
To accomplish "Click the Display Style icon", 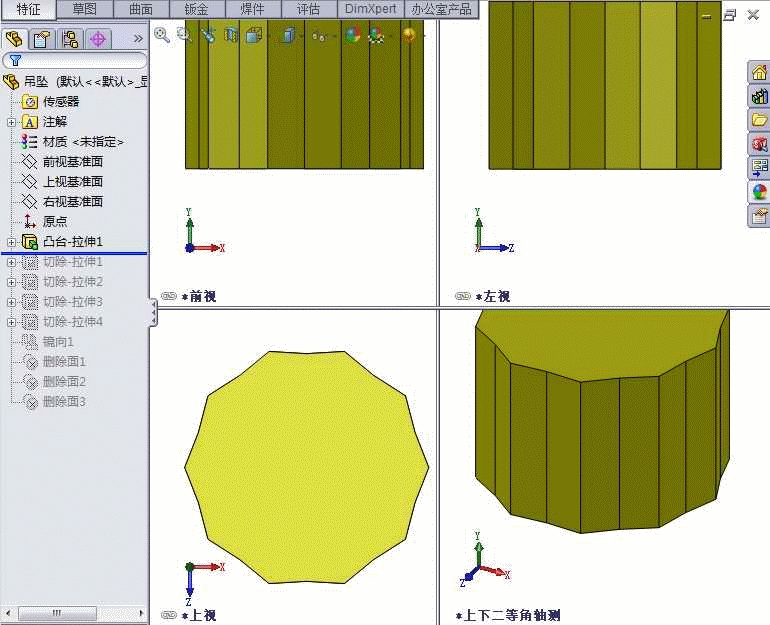I will click(287, 35).
